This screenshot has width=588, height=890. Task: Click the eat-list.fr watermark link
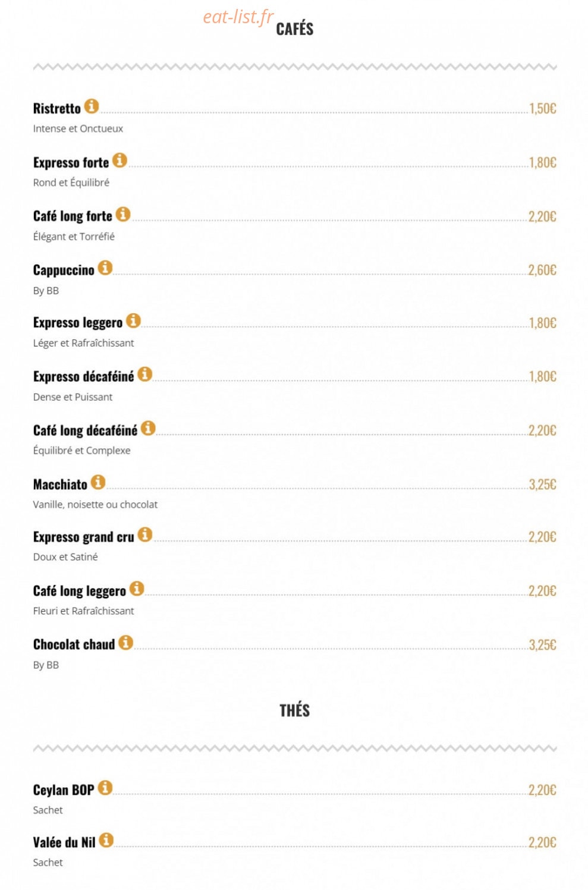pos(238,17)
